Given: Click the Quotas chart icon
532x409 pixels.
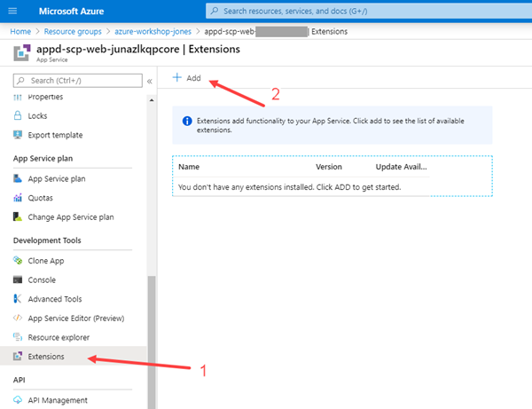Looking at the screenshot, I should click(20, 198).
